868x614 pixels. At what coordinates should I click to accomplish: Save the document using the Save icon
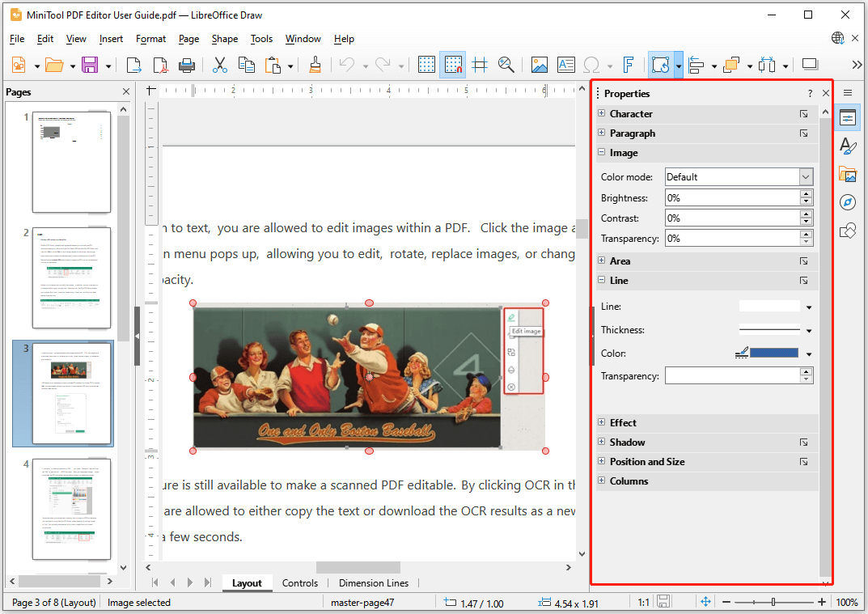[x=90, y=65]
